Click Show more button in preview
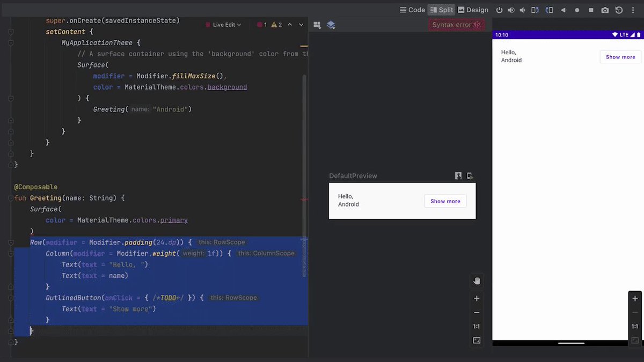 point(445,201)
